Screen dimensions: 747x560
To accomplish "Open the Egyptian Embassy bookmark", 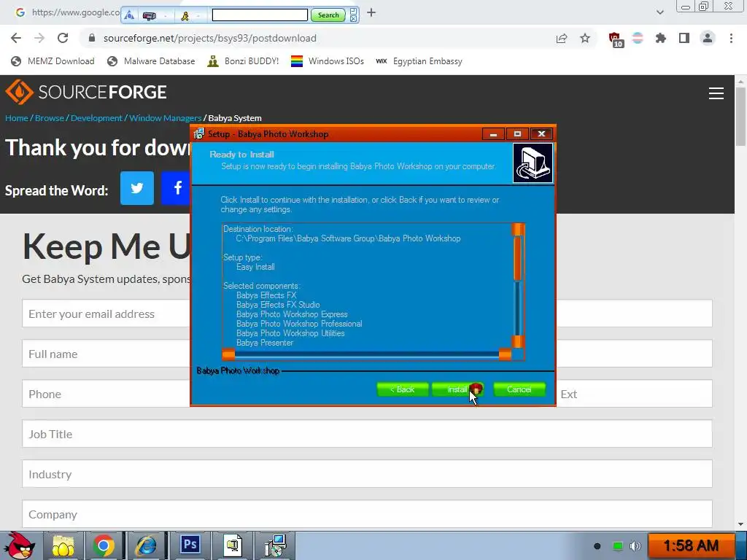I will (419, 61).
